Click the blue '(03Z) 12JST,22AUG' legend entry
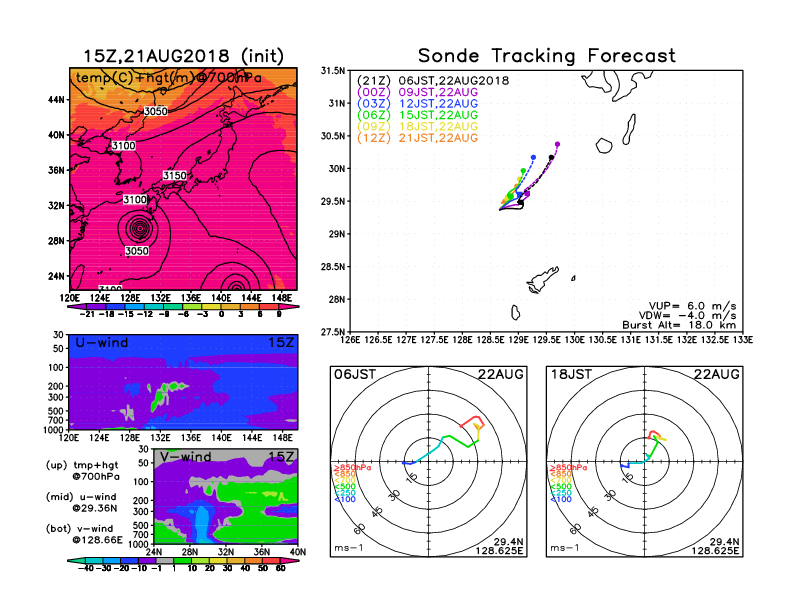 (417, 104)
